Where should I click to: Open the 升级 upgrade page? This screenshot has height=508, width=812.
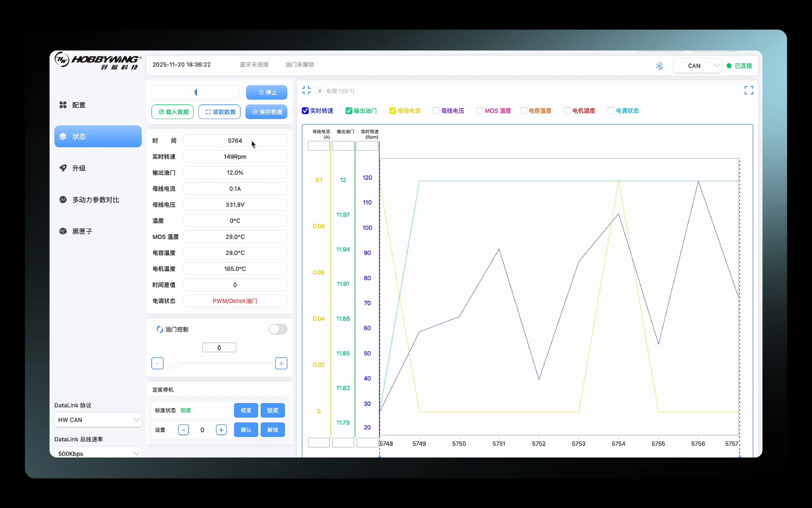98,168
